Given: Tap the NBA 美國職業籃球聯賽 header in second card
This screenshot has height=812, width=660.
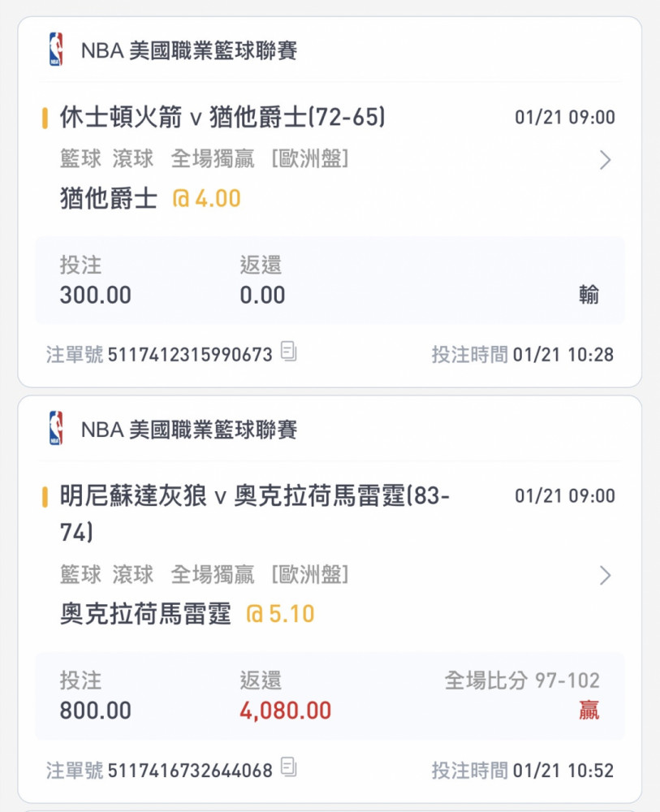Looking at the screenshot, I should coord(189,429).
